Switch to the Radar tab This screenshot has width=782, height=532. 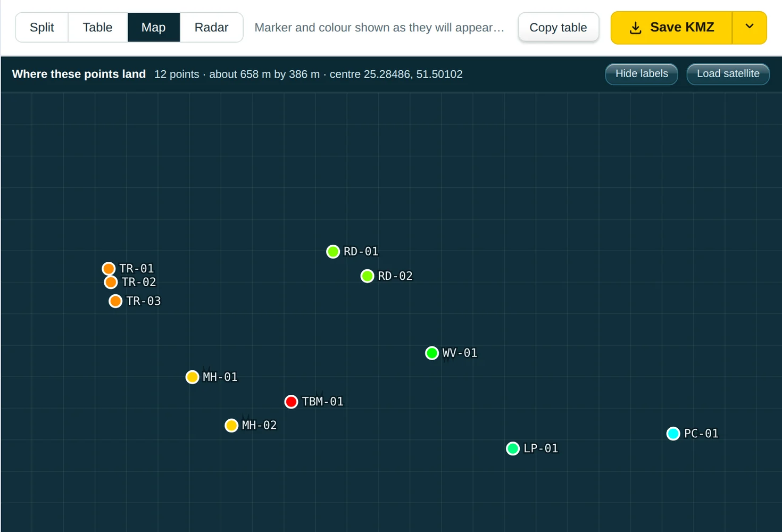pos(212,28)
